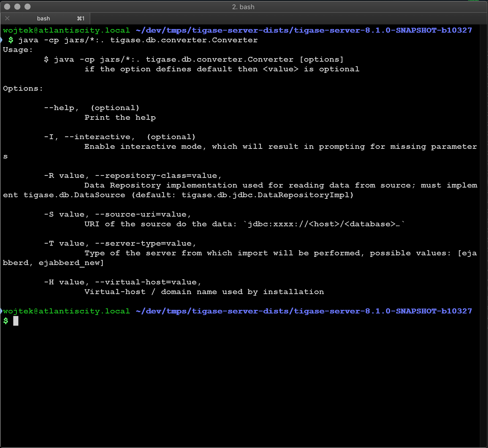
Task: Click the usage example line with '[options]'
Action: (194, 59)
